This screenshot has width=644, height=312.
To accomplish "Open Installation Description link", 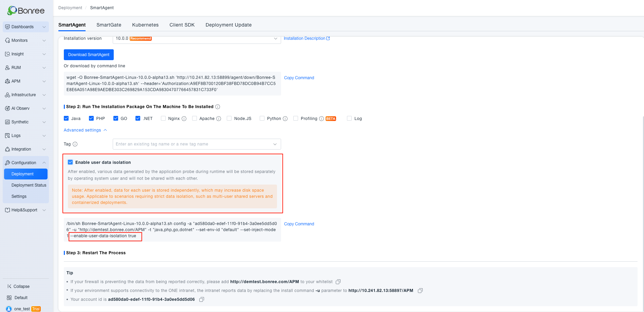I will [x=307, y=38].
